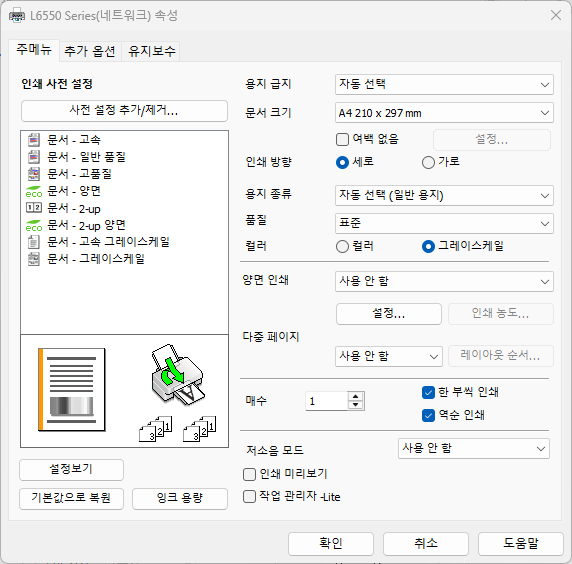Click the 취소 button
The image size is (572, 564).
point(426,544)
